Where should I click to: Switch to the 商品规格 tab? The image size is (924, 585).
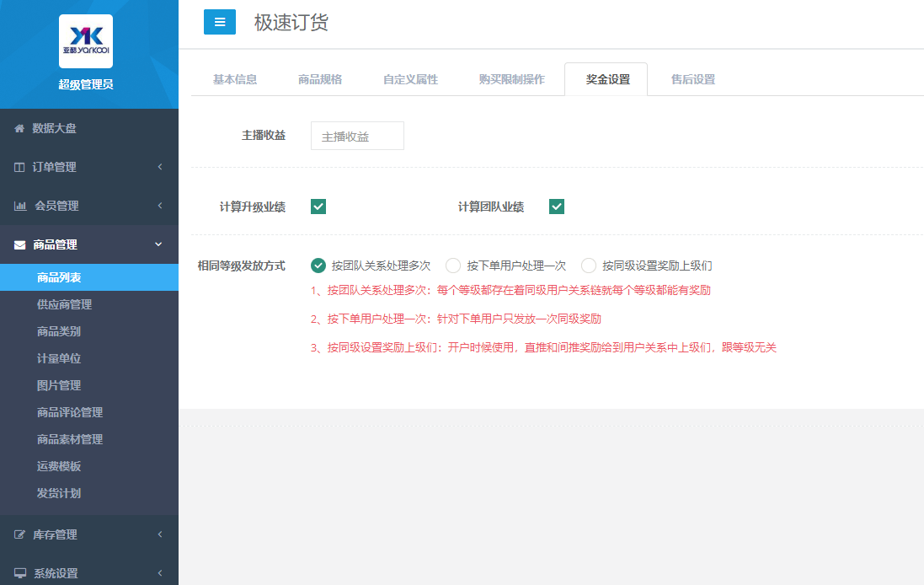point(320,79)
